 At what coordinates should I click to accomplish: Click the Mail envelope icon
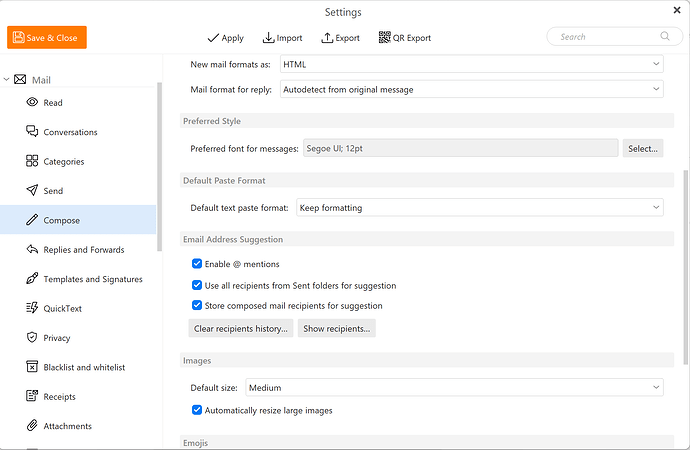(x=20, y=79)
